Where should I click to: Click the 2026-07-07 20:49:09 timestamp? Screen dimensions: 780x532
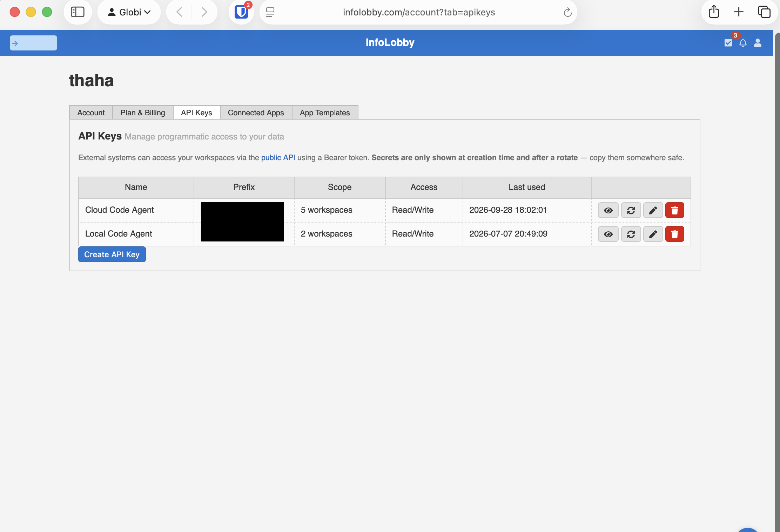point(508,234)
